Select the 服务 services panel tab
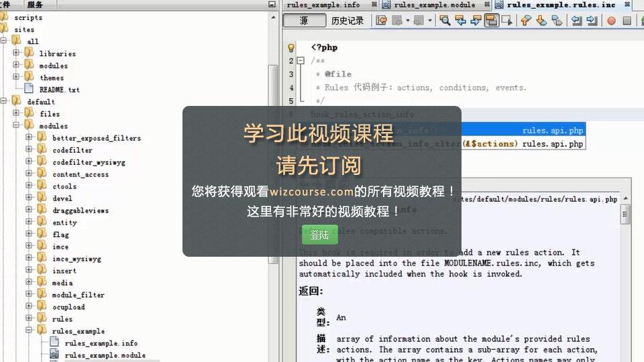This screenshot has width=644, height=362. tap(36, 5)
